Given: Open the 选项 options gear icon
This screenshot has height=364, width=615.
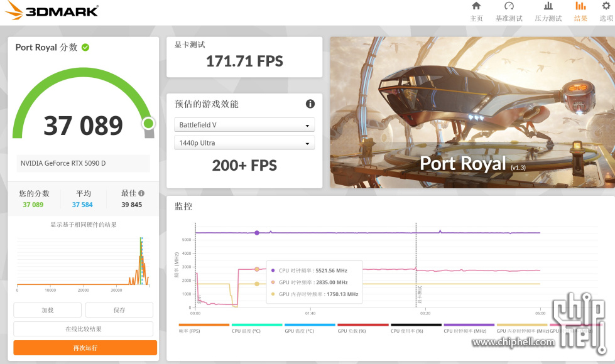Looking at the screenshot, I should point(606,6).
